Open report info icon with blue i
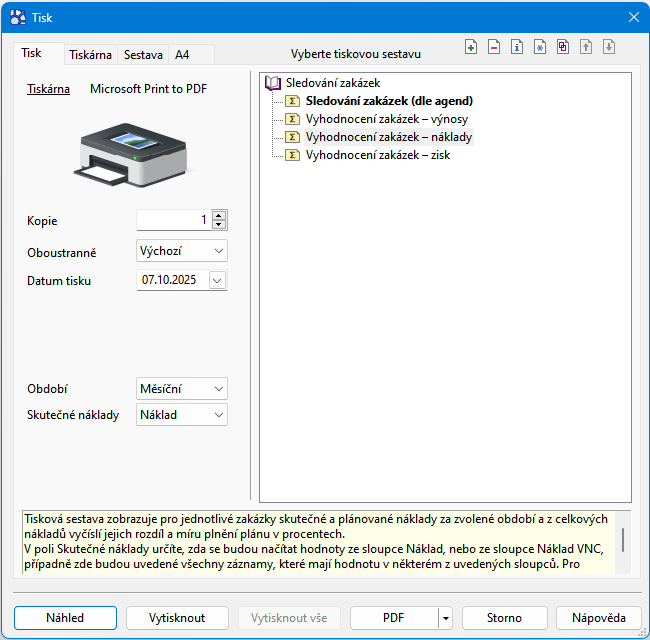 click(x=517, y=47)
